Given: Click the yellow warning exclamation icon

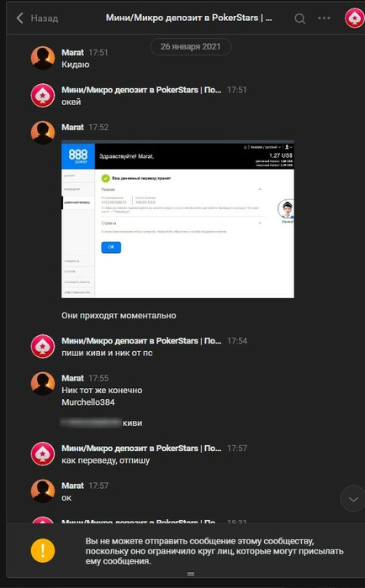Looking at the screenshot, I should 43,551.
